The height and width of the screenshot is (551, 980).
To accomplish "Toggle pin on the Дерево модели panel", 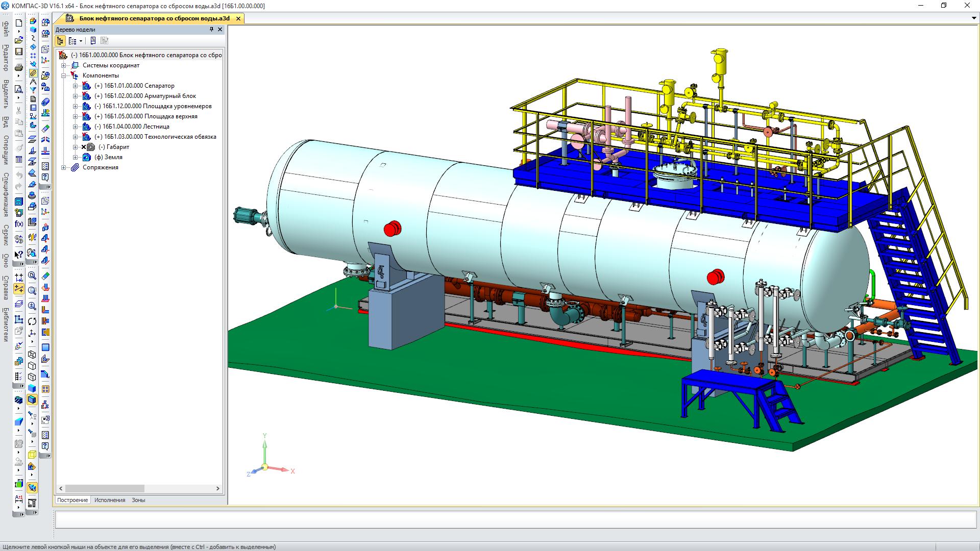I will click(212, 30).
